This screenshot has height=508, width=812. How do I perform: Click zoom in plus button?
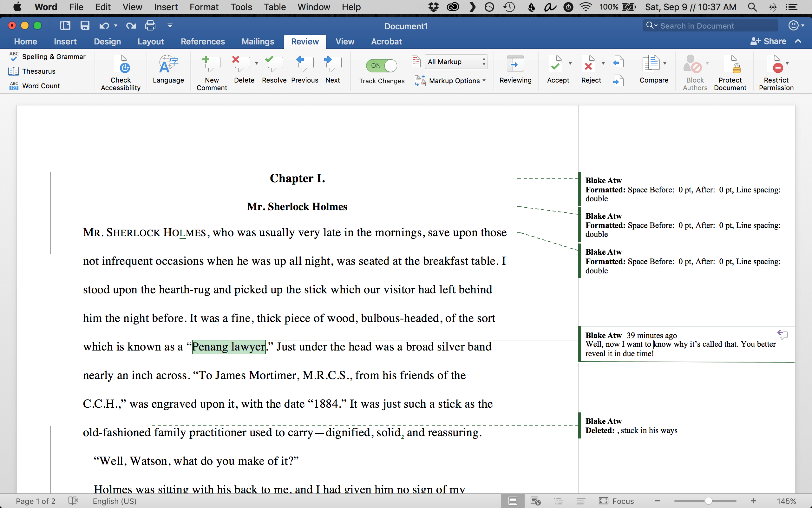pyautogui.click(x=754, y=501)
